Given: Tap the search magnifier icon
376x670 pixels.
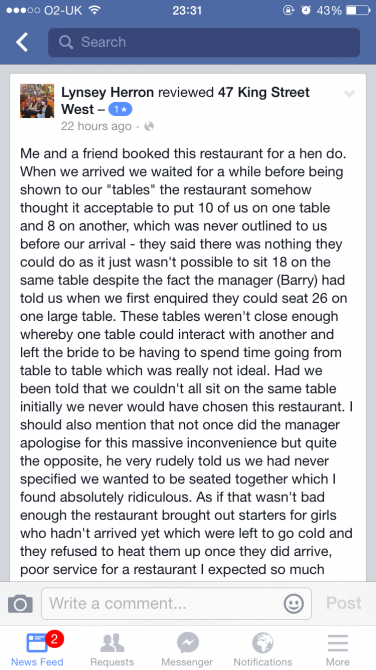Looking at the screenshot, I should coord(66,42).
